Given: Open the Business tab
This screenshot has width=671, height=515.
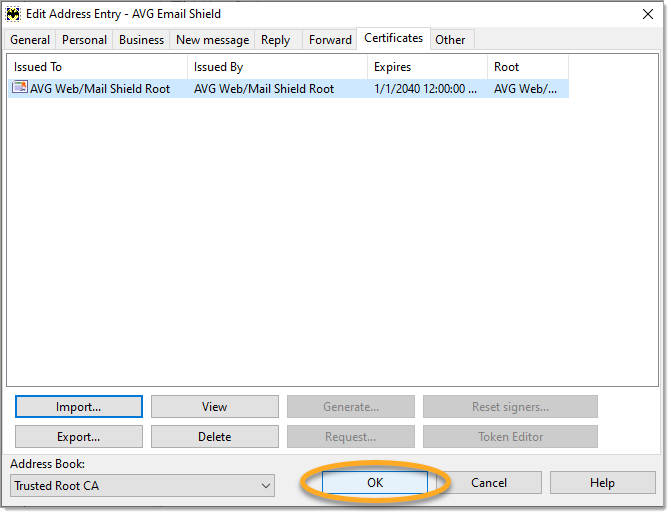Looking at the screenshot, I should click(x=141, y=40).
